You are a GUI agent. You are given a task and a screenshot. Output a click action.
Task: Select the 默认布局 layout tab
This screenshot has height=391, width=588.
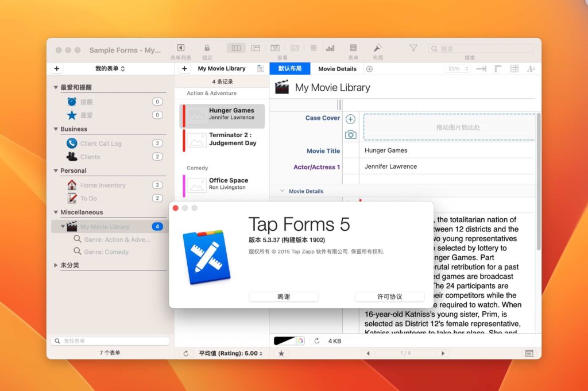289,68
